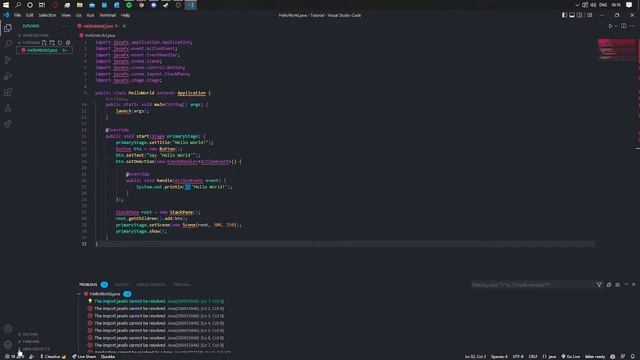640x360 pixels.
Task: Switch to the Problems tab
Action: click(x=88, y=284)
